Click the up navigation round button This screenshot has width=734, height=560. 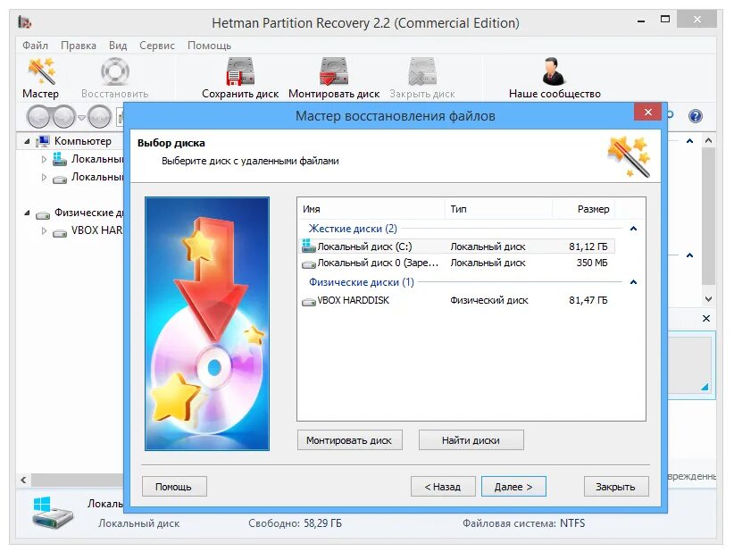tap(100, 117)
